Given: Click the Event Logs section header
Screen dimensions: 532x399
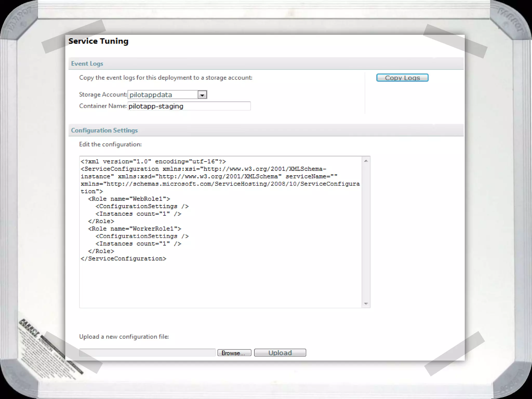Looking at the screenshot, I should tap(87, 64).
